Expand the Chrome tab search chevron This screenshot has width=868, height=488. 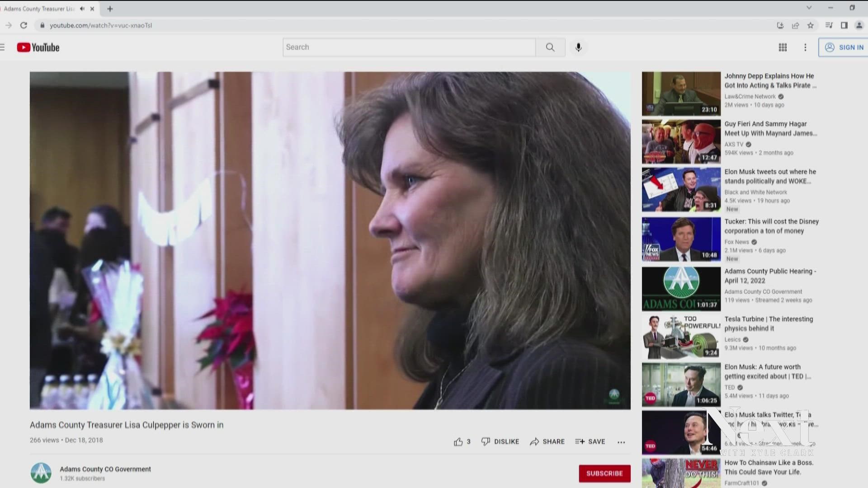[809, 8]
